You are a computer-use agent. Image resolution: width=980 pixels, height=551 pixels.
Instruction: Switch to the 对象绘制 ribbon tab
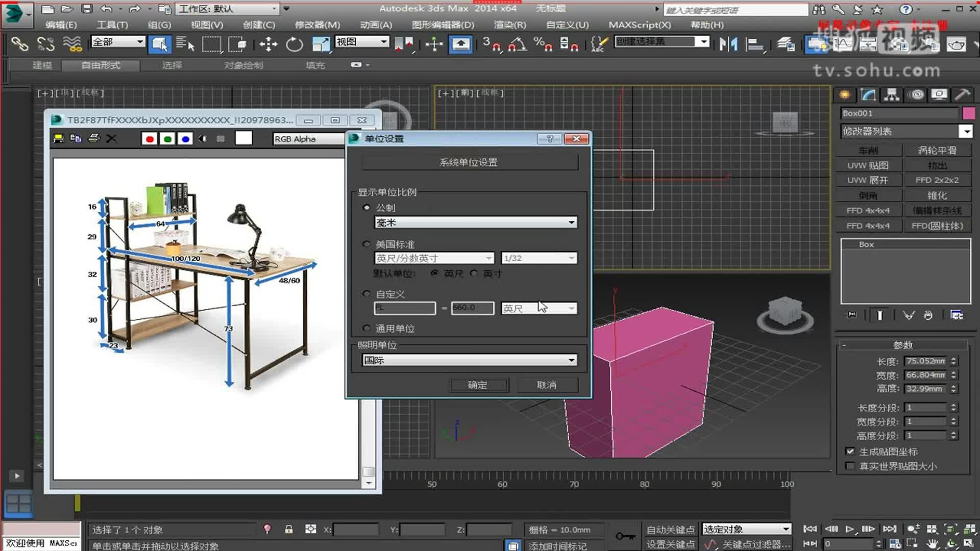[x=243, y=65]
